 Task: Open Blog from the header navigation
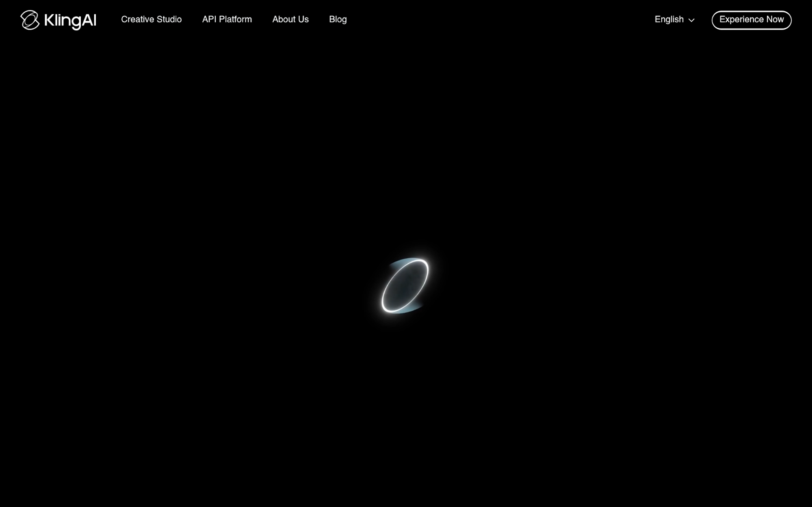(338, 19)
